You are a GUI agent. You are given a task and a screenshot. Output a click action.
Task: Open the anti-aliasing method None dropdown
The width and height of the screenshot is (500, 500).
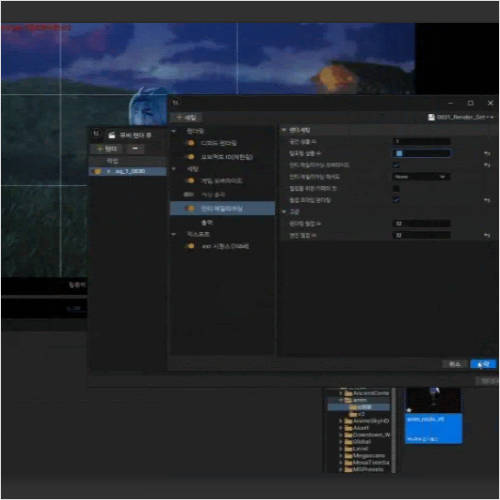pos(421,177)
